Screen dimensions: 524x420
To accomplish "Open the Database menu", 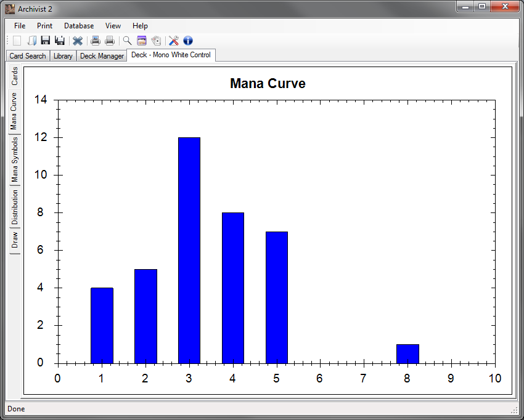I will tap(79, 26).
